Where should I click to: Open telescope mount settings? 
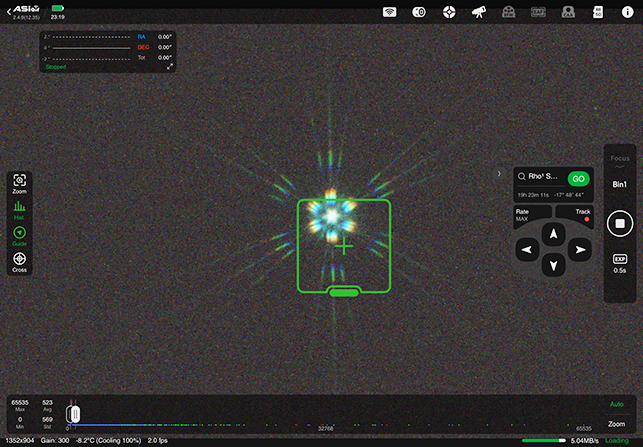tap(479, 12)
